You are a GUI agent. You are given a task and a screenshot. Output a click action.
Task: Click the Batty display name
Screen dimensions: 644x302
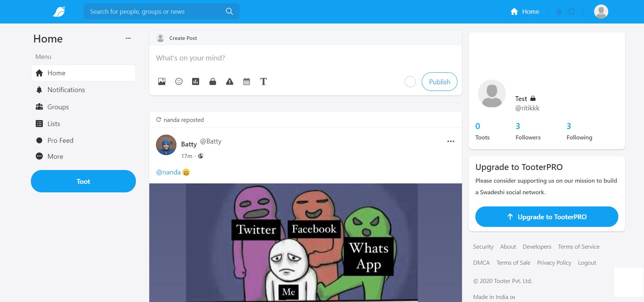coord(189,144)
